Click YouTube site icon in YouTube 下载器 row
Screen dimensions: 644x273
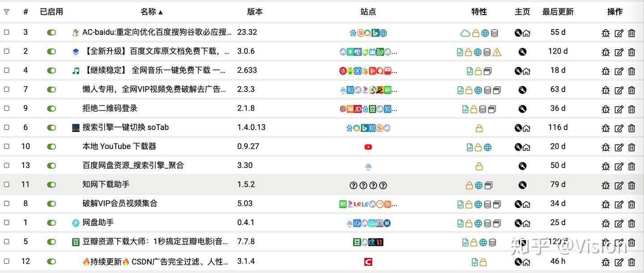click(x=368, y=147)
